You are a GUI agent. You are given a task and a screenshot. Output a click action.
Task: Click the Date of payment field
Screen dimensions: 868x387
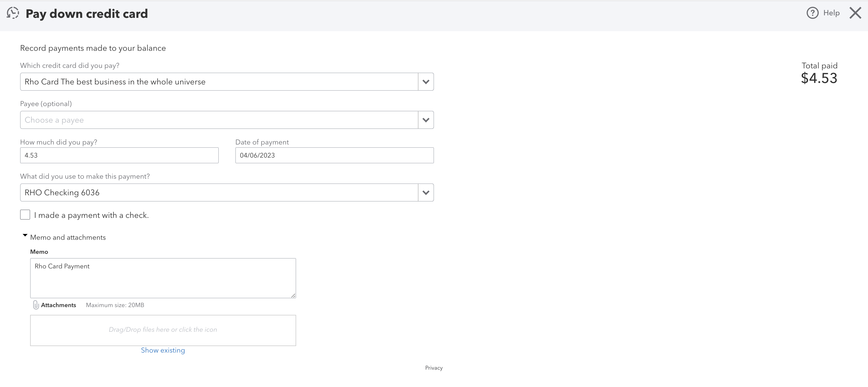(334, 155)
